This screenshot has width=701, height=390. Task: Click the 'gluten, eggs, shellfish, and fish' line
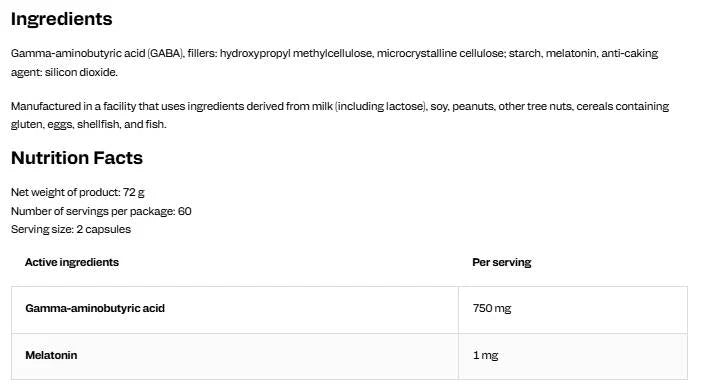89,124
